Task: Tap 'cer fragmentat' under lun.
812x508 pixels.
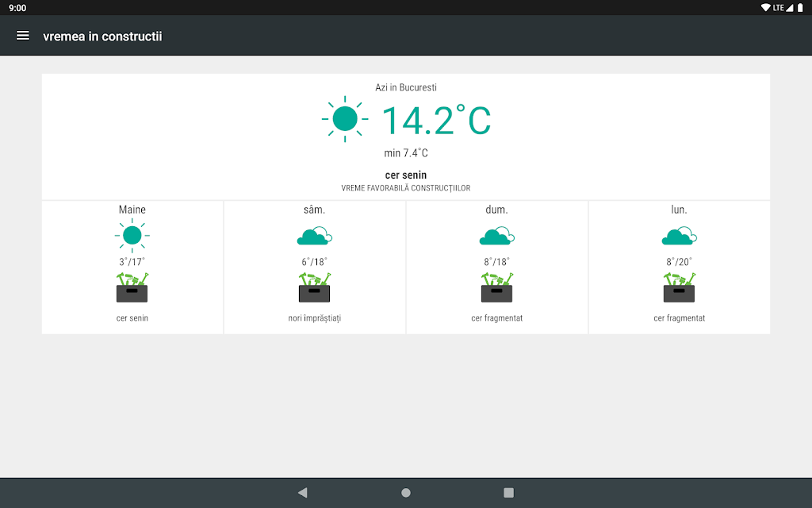Action: pyautogui.click(x=679, y=318)
